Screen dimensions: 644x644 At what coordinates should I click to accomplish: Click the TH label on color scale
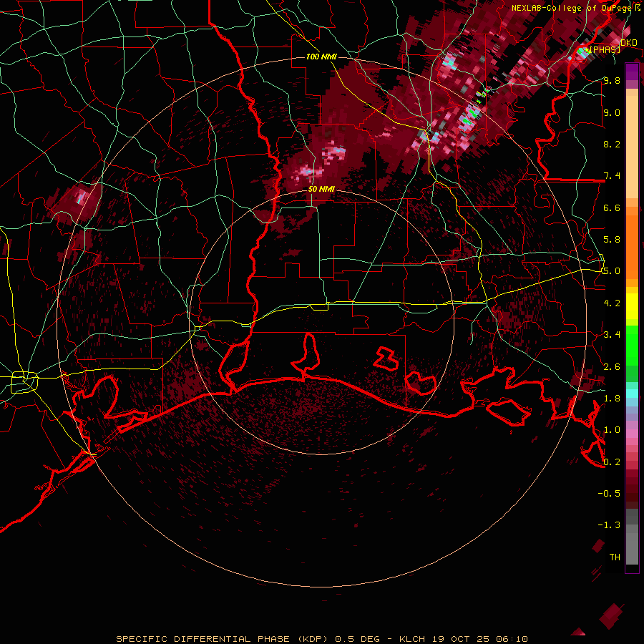point(615,557)
